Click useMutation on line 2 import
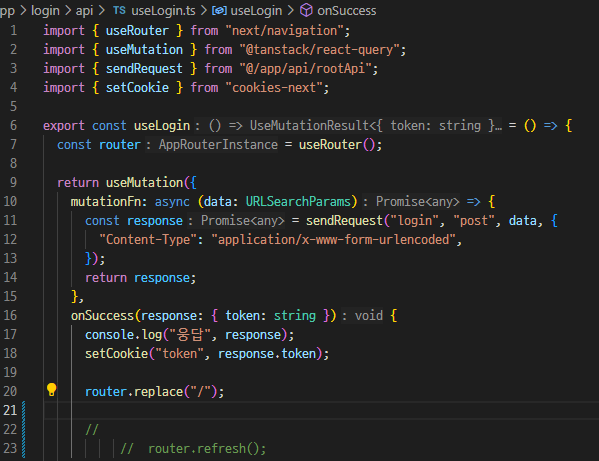 pos(144,50)
